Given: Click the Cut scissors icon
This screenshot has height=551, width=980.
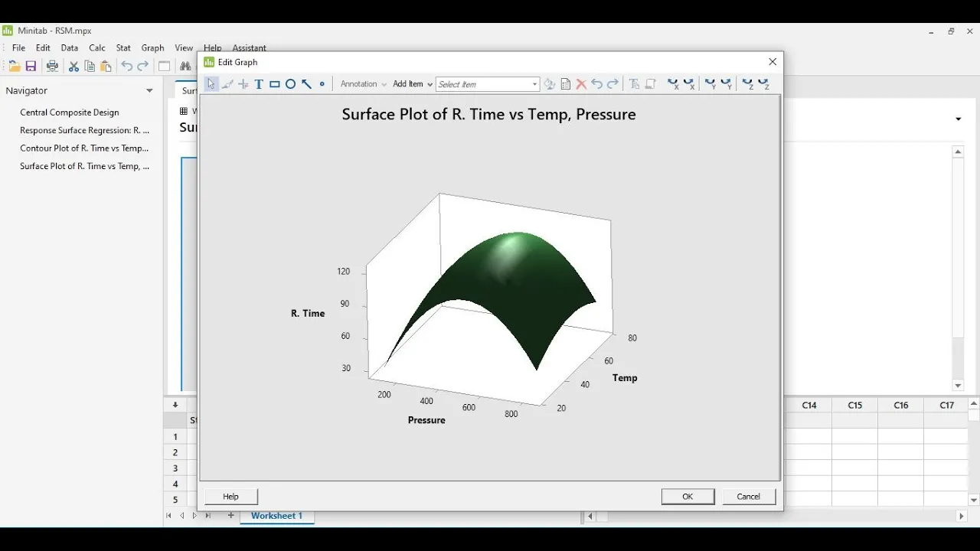Looking at the screenshot, I should (x=73, y=67).
